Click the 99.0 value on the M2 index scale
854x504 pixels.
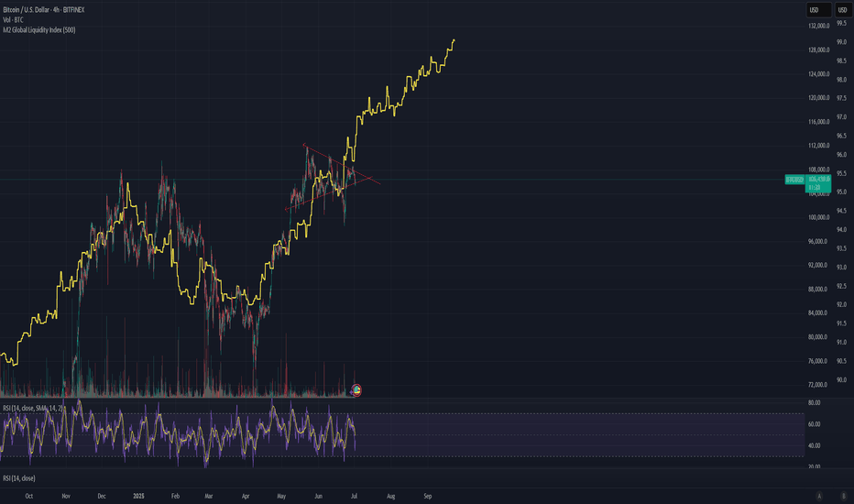click(x=841, y=42)
